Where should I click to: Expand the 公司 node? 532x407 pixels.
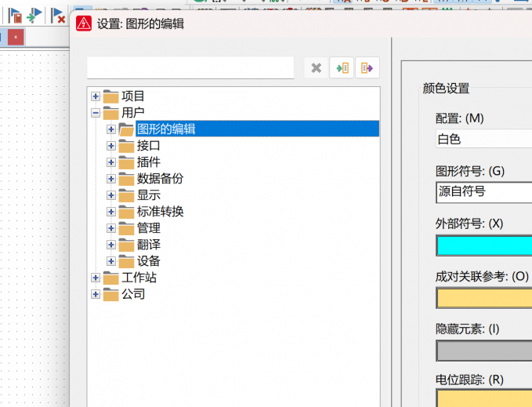pos(96,294)
